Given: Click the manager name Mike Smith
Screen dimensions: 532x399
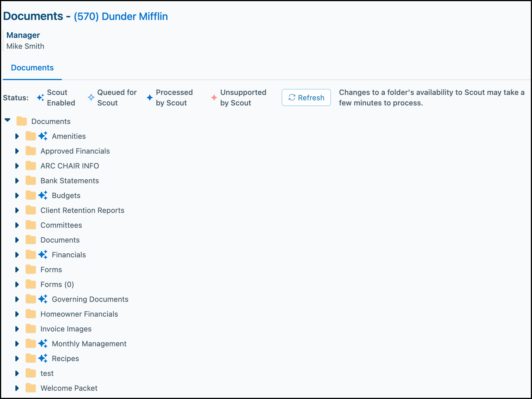Looking at the screenshot, I should [25, 46].
